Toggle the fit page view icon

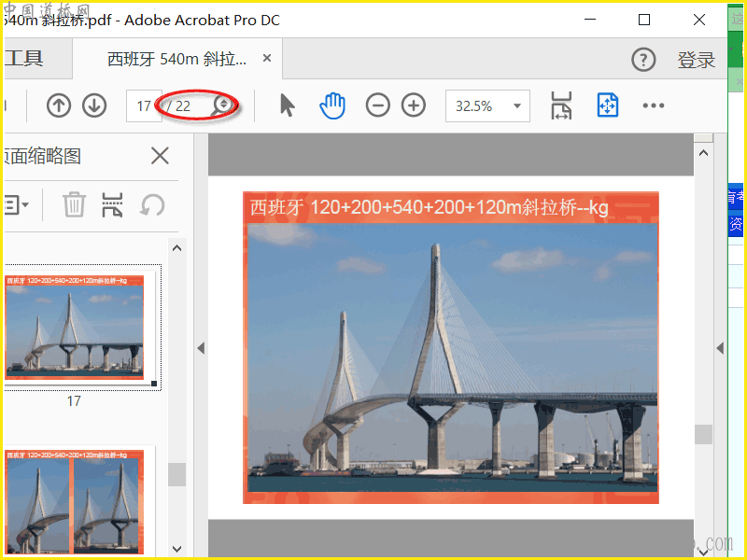click(608, 105)
